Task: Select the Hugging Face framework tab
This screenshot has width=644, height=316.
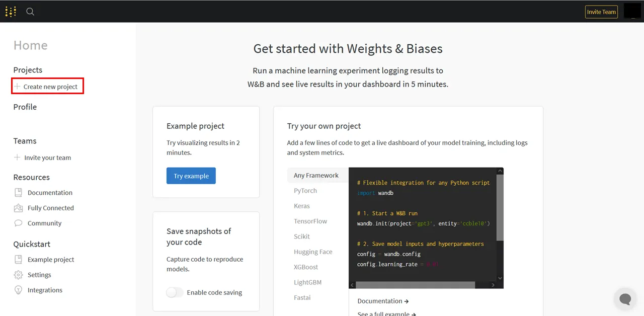Action: coord(313,252)
